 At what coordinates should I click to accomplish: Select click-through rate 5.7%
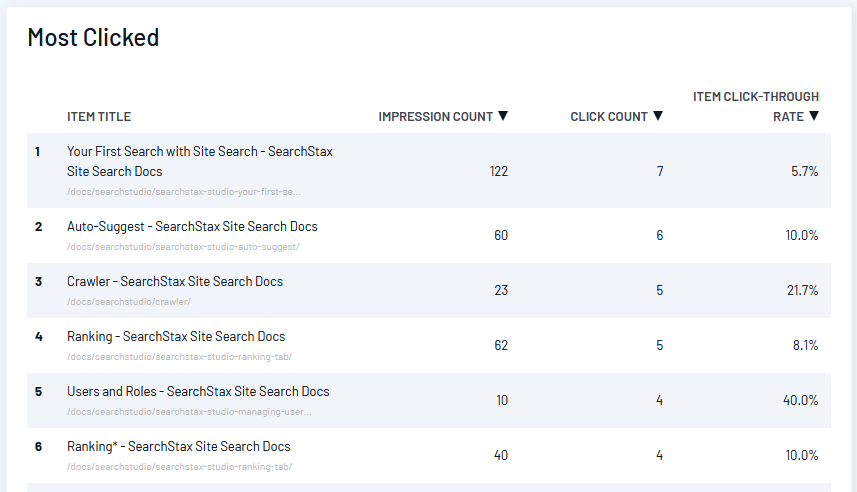(x=805, y=171)
